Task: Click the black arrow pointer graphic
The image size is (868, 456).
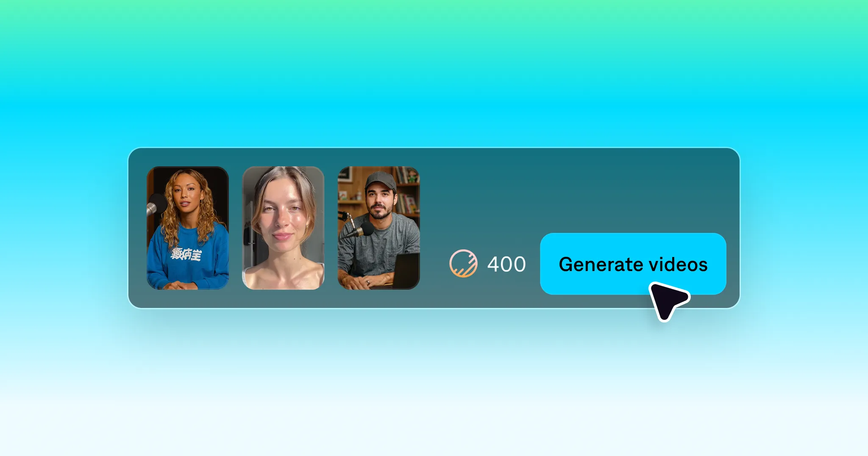Action: point(669,300)
